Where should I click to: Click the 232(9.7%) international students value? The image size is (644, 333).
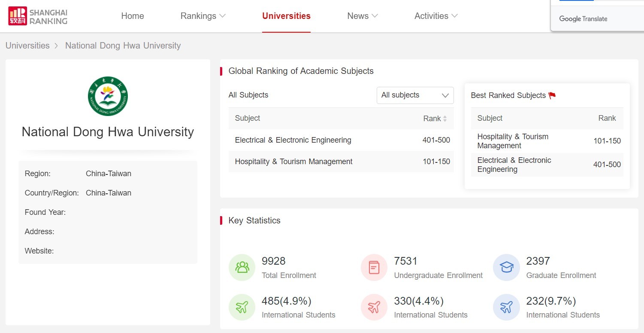[551, 301]
